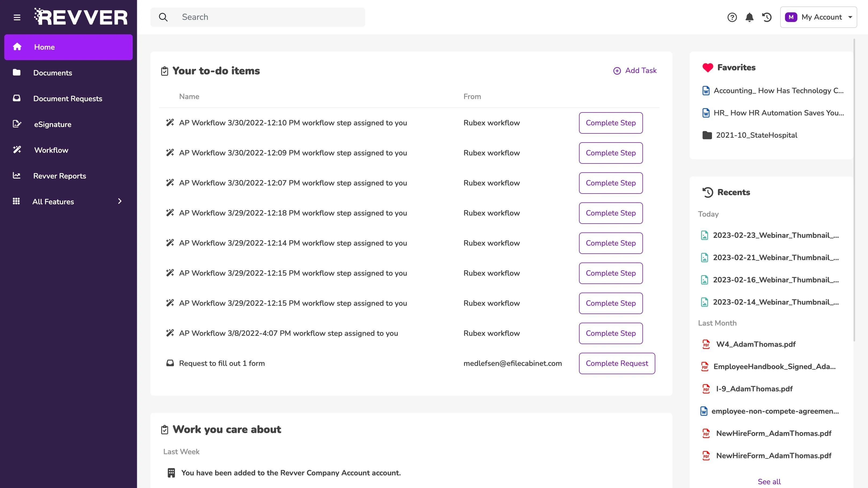Click the Documents folder icon in sidebar
The width and height of the screenshot is (868, 488).
point(16,72)
